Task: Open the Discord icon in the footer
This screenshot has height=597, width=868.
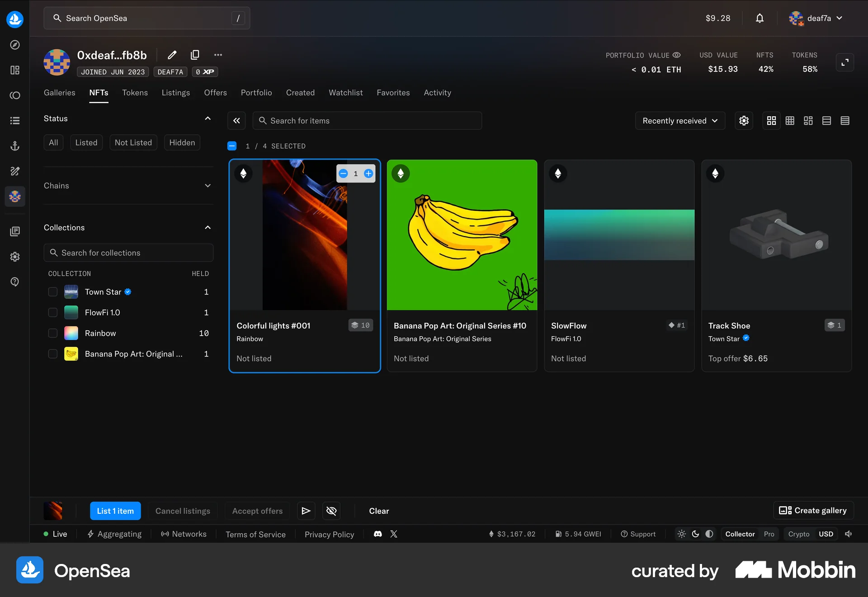Action: point(377,534)
